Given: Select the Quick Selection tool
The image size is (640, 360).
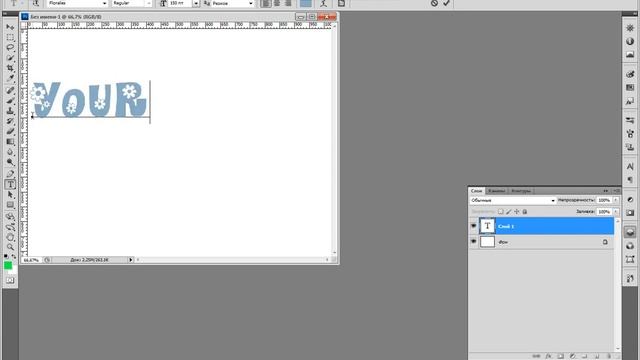Looking at the screenshot, I should (x=10, y=58).
